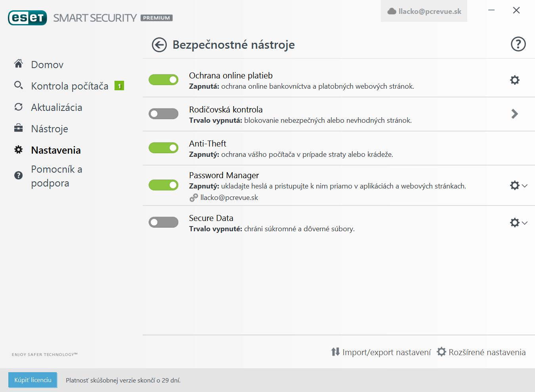Turn off the Anti-Theft toggle

click(163, 148)
